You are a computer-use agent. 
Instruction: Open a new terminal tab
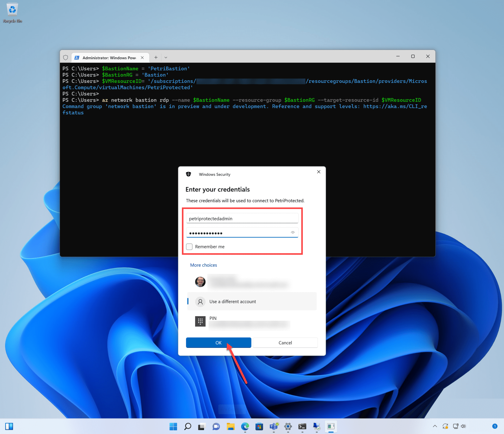156,57
